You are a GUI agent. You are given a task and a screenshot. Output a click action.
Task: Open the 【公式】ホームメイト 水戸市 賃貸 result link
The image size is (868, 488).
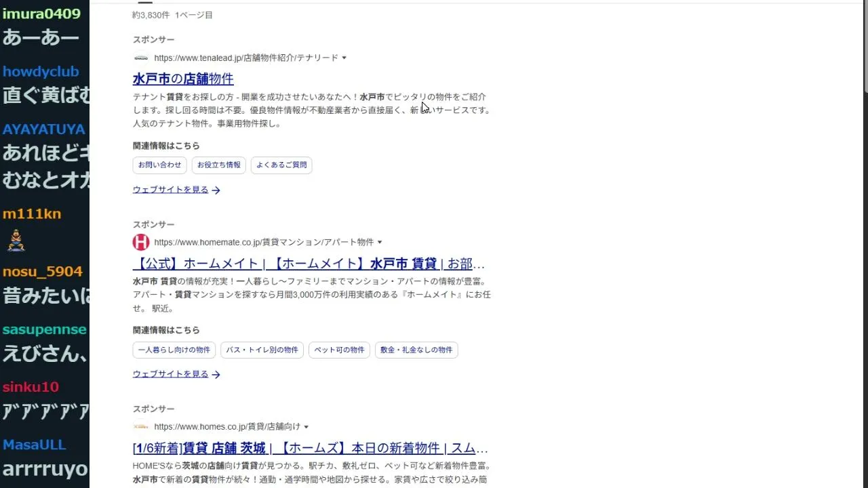click(x=309, y=264)
